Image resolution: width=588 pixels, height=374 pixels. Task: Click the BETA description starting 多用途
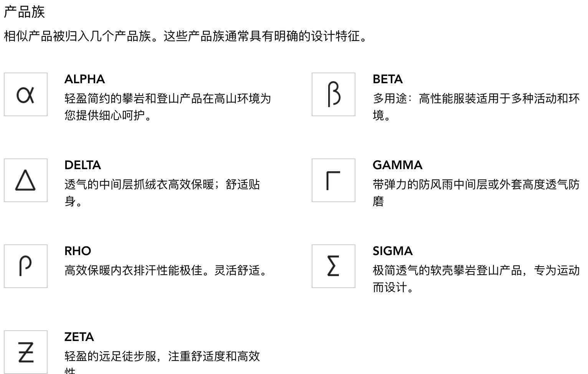click(x=476, y=107)
